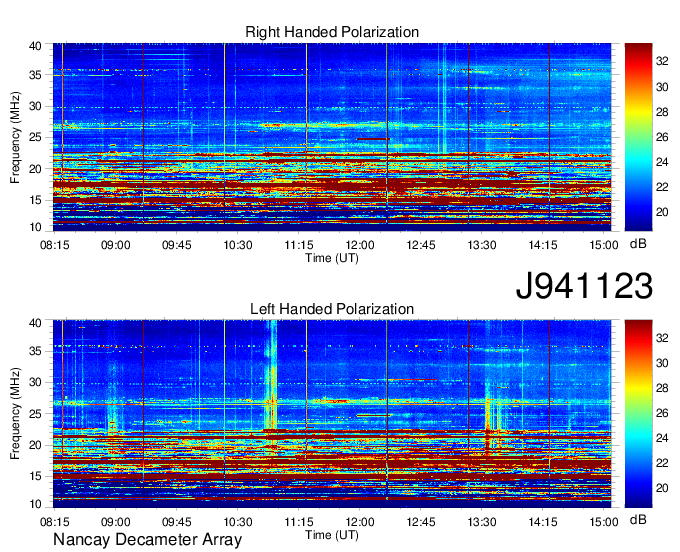Click "Time (UT)" label under the Right Handed plot
This screenshot has width=680, height=552.
tap(332, 258)
